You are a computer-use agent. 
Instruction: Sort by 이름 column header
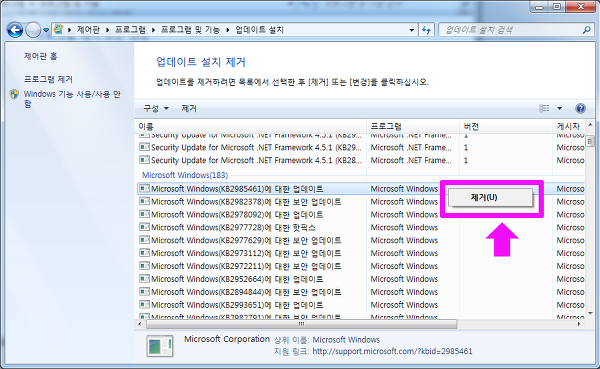click(x=251, y=126)
